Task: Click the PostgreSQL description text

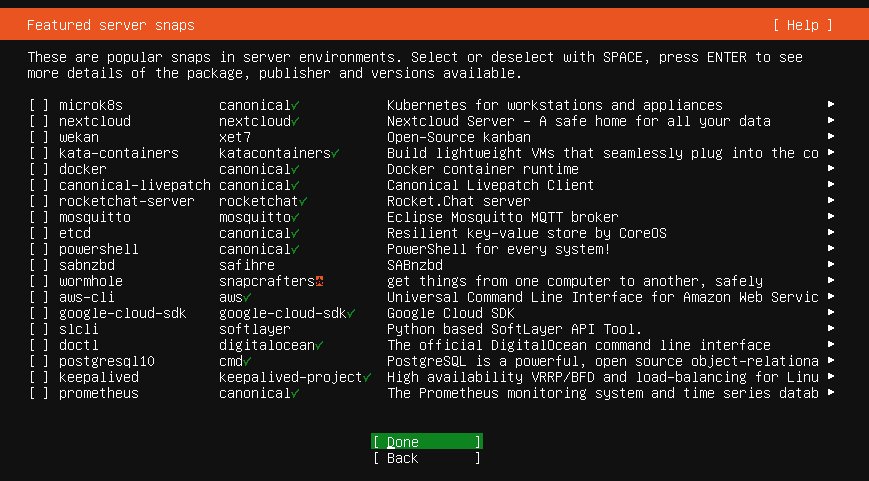Action: point(602,361)
